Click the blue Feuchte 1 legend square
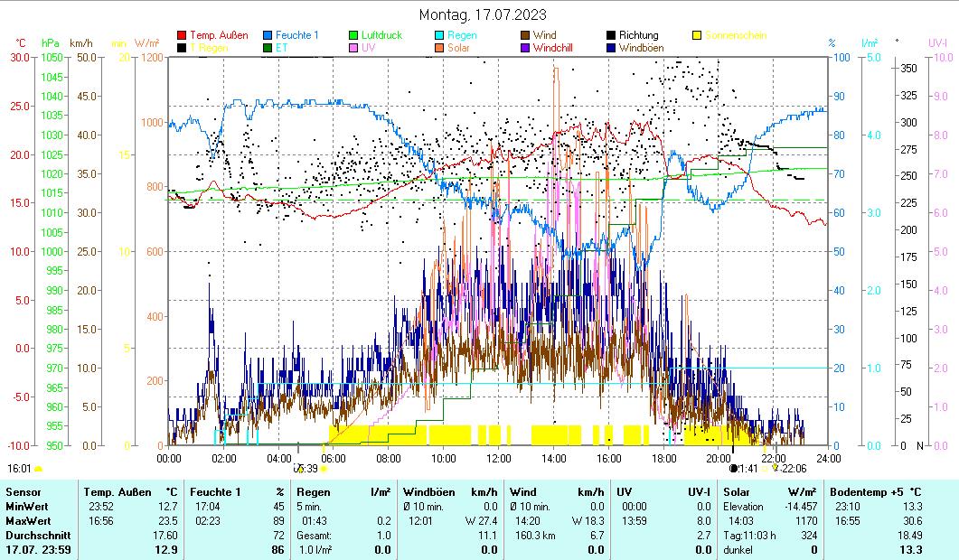Viewport: 959px width, 560px height. point(268,35)
